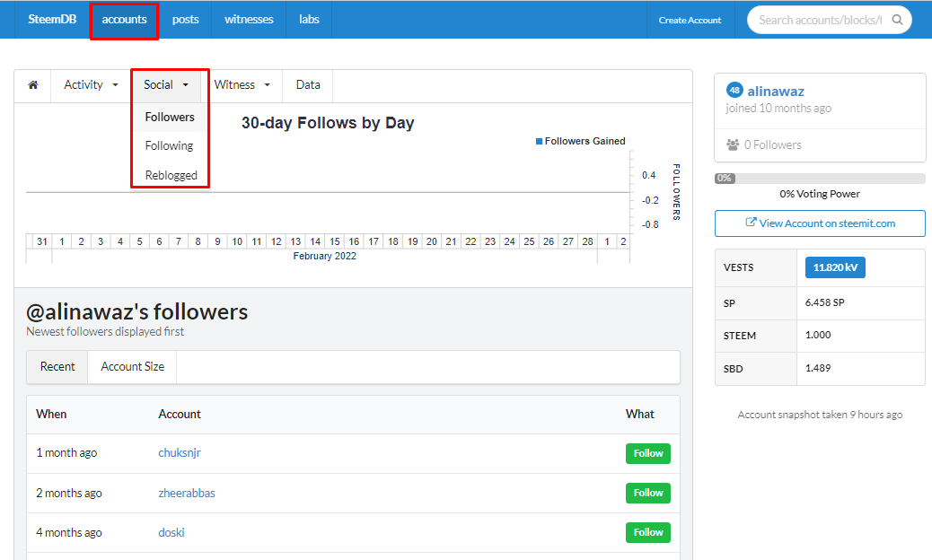Open doski account link
Screen dimensions: 932x560
pyautogui.click(x=171, y=533)
